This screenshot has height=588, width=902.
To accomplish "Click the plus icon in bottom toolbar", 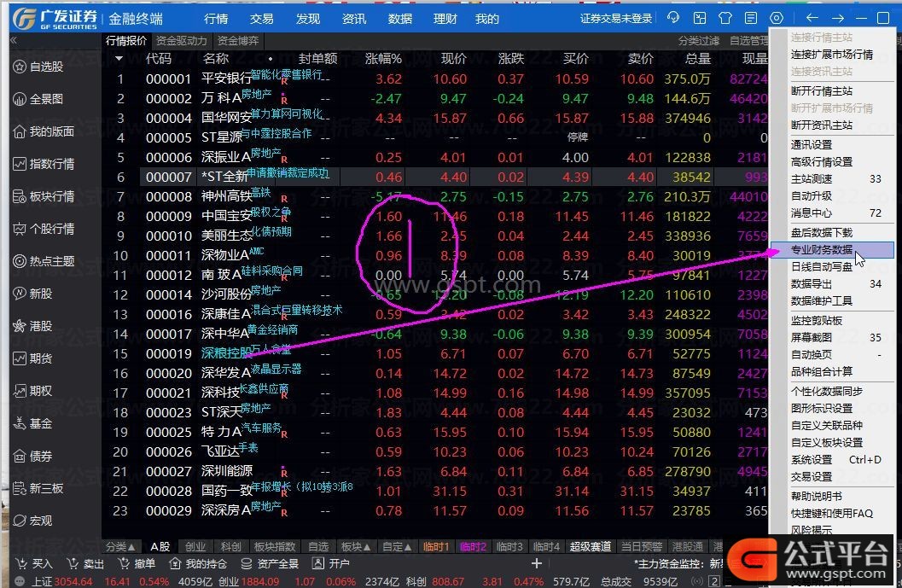I will point(537,564).
